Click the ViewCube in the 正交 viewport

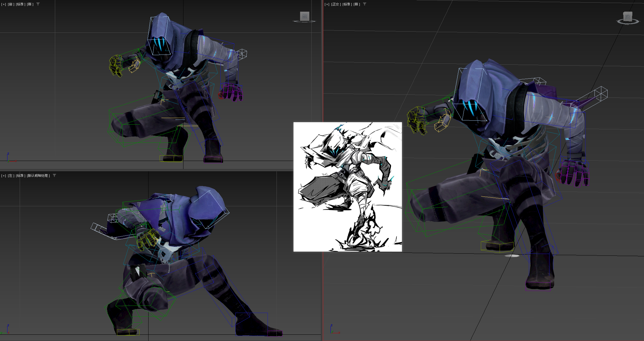tap(628, 18)
